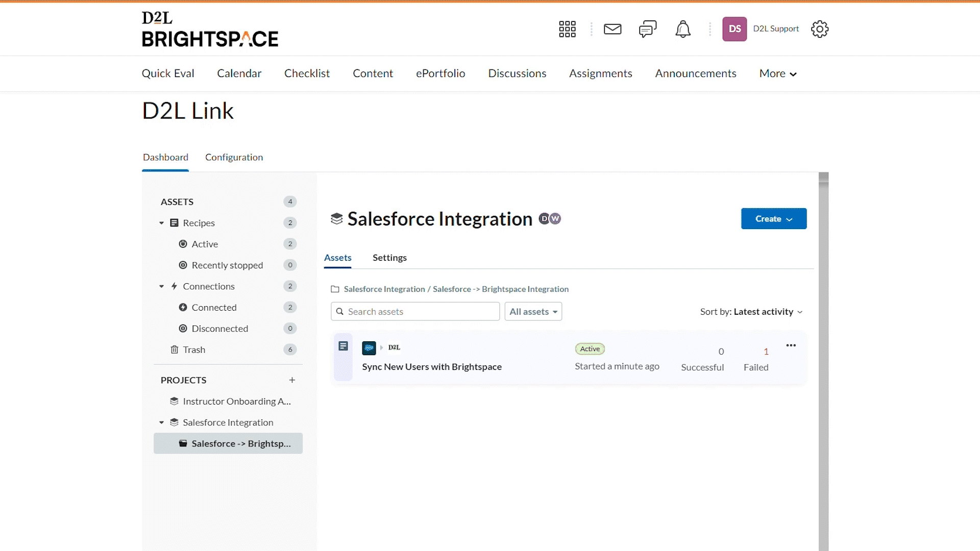Screen dimensions: 980x551
Task: Click the vertical scrollbar on the right
Action: (823, 357)
